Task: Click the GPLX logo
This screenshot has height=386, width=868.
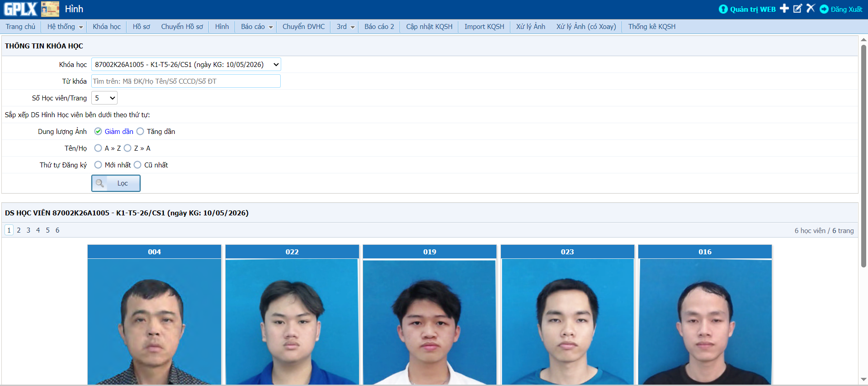Action: coord(20,9)
